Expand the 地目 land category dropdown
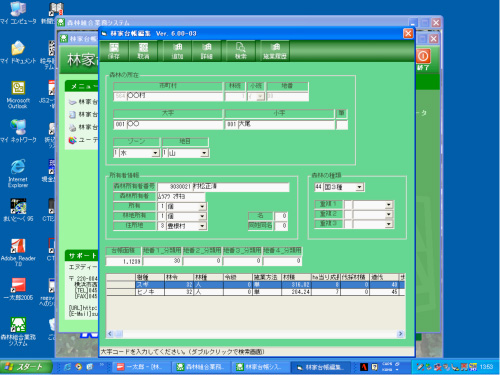The width and height of the screenshot is (500, 375). 204,153
